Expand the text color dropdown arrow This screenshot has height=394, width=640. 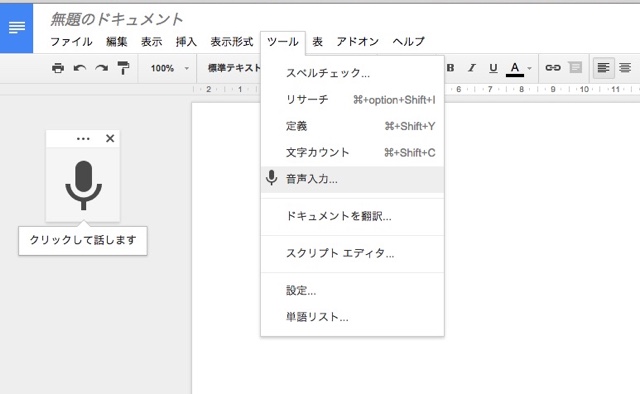coord(529,68)
